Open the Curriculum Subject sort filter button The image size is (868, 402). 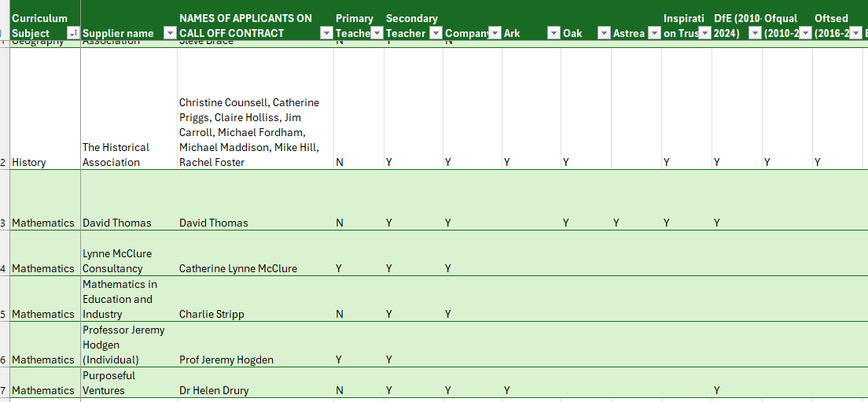pos(73,33)
